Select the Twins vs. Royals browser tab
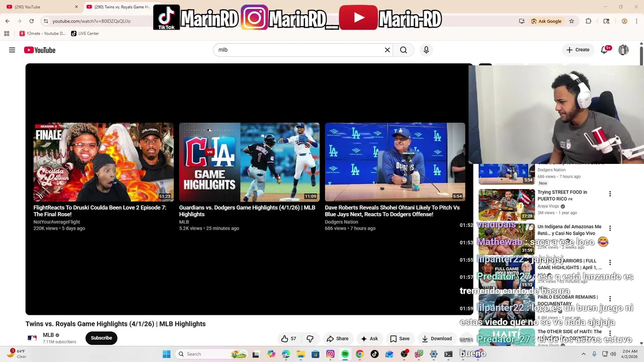 click(x=118, y=7)
